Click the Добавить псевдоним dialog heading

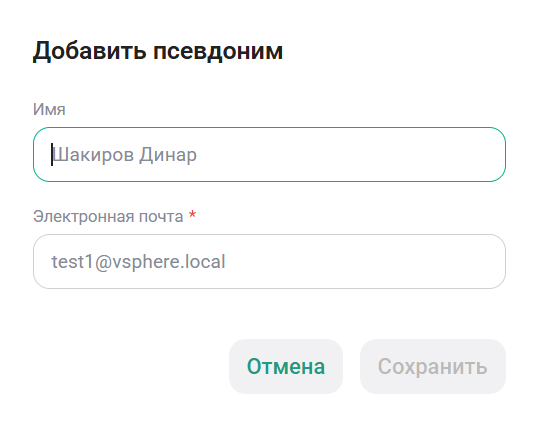(158, 51)
